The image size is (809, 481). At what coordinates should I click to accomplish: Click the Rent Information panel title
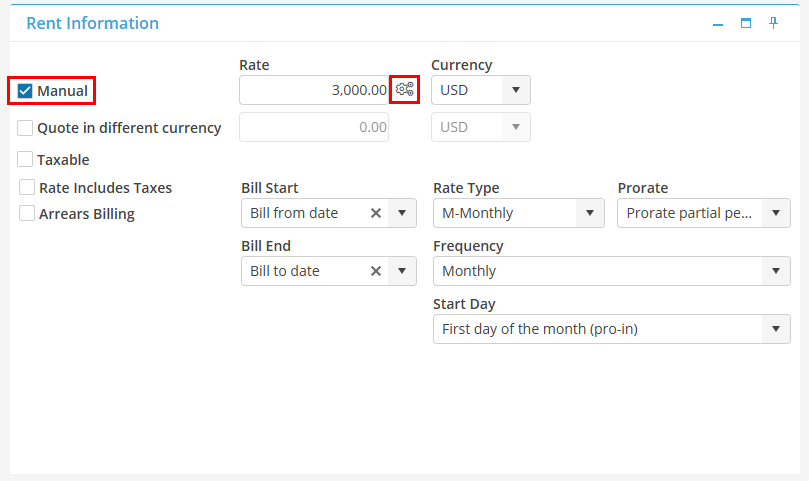pyautogui.click(x=92, y=23)
